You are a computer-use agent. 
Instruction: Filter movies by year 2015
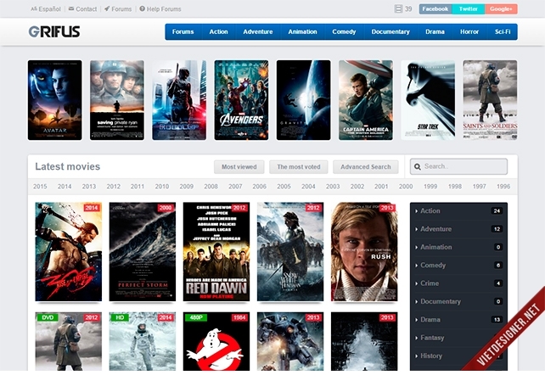point(40,187)
